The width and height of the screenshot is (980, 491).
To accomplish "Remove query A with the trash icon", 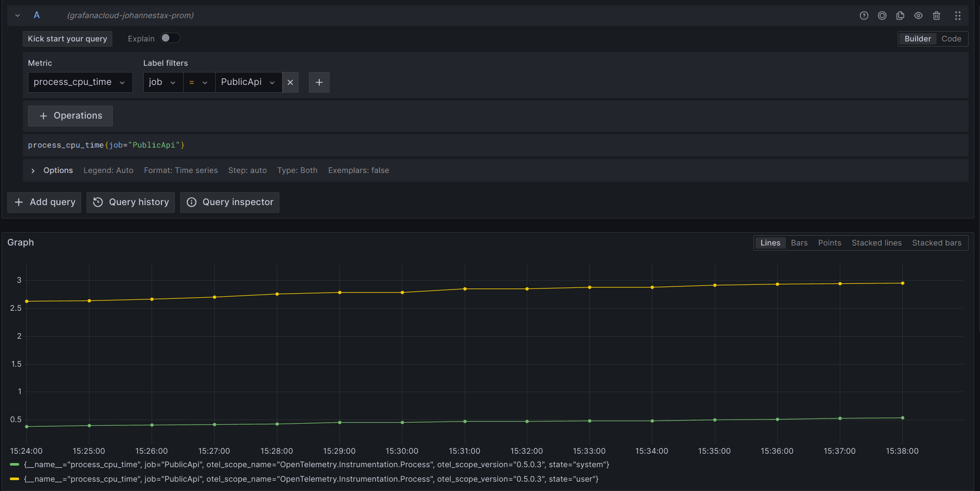I will [936, 16].
